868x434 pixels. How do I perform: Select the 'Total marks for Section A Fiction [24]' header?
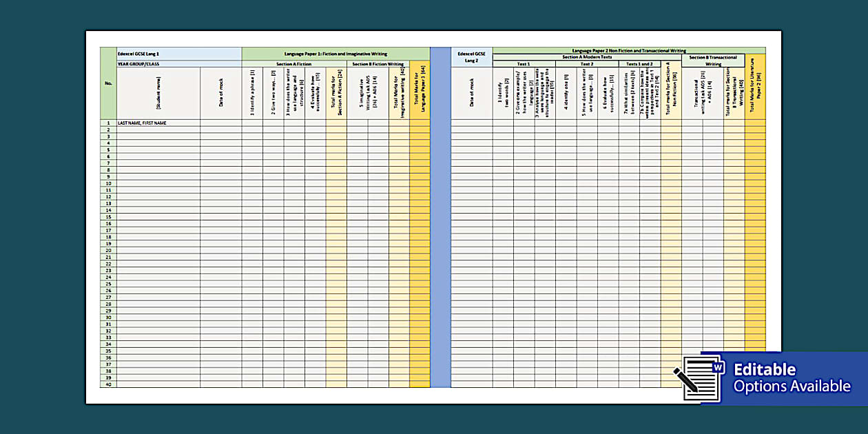pyautogui.click(x=335, y=93)
